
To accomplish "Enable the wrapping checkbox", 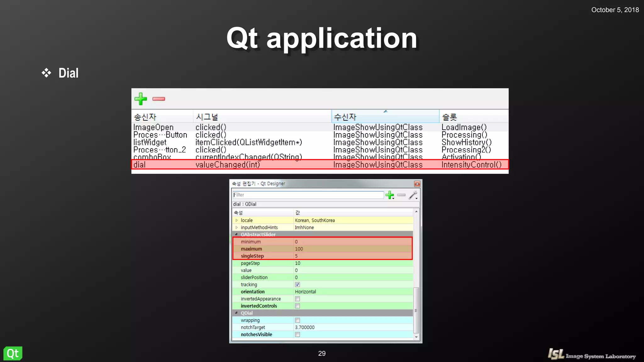I will pyautogui.click(x=297, y=320).
